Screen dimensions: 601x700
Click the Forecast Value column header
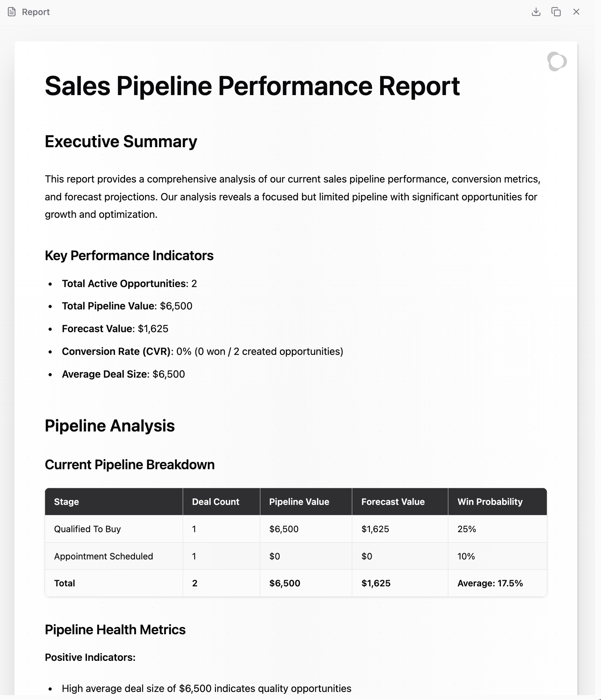point(393,502)
